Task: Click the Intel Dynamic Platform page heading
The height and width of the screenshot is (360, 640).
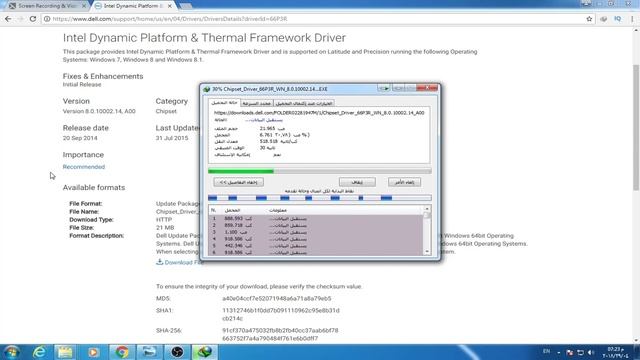Action: click(x=204, y=38)
